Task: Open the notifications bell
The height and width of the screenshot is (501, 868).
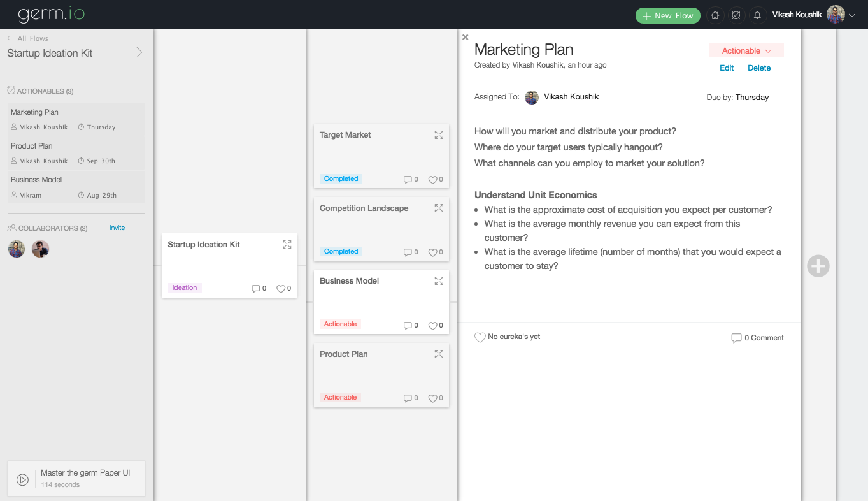Action: [757, 15]
